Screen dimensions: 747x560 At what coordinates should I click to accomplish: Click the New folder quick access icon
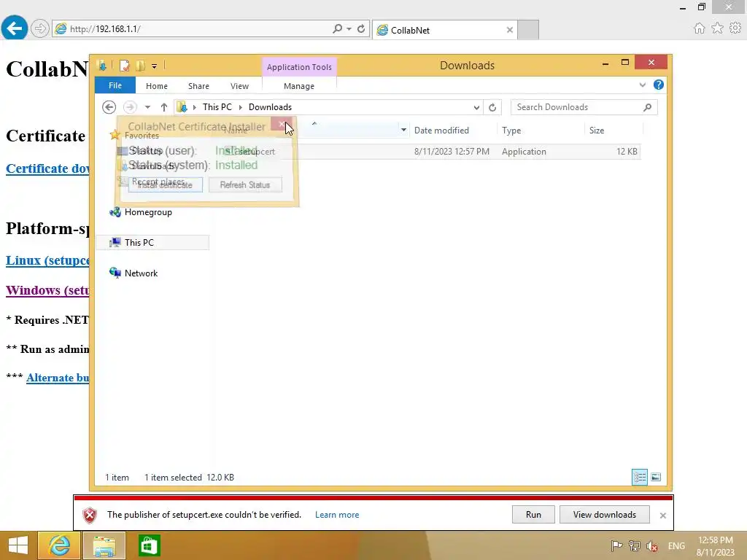[x=140, y=66]
